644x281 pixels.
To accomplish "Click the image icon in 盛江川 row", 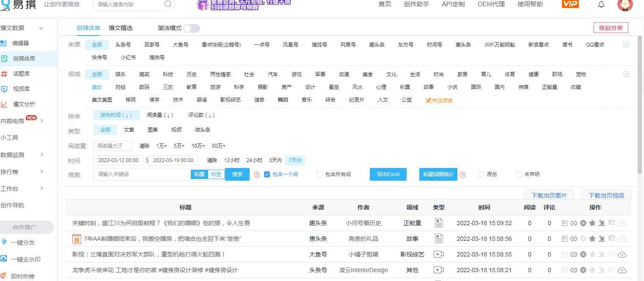I will (x=611, y=223).
